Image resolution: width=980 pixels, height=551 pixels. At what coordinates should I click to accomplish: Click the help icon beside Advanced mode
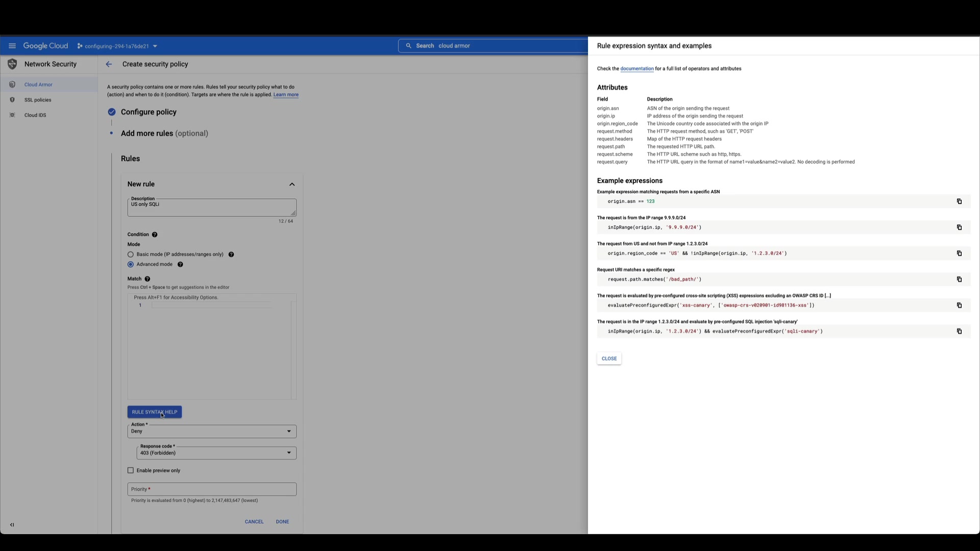pos(180,265)
